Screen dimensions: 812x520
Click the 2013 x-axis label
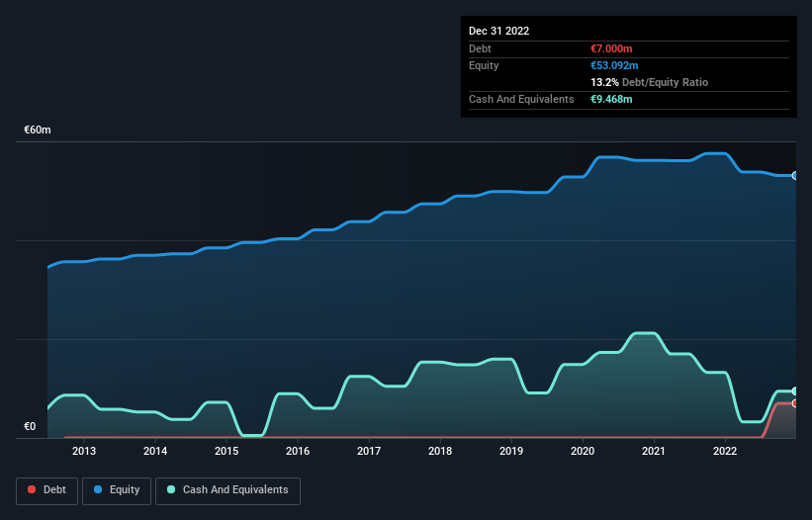tap(84, 451)
